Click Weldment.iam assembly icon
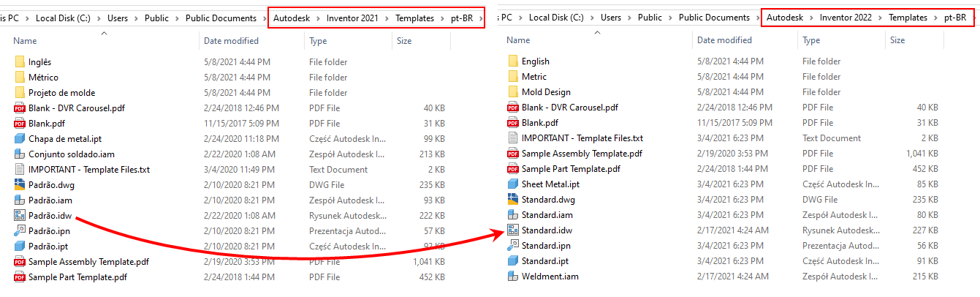980x297 pixels. pyautogui.click(x=513, y=277)
